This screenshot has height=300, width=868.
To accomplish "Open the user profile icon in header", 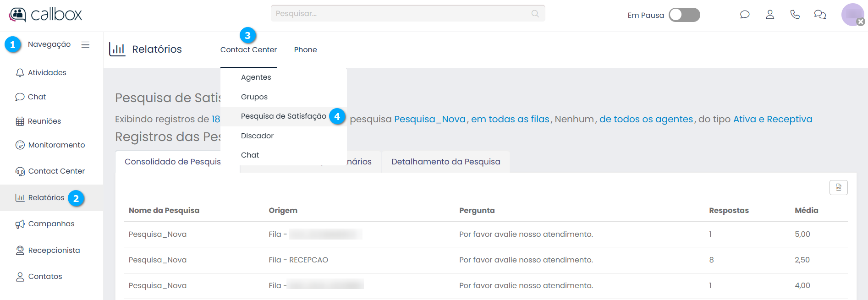I will point(770,15).
